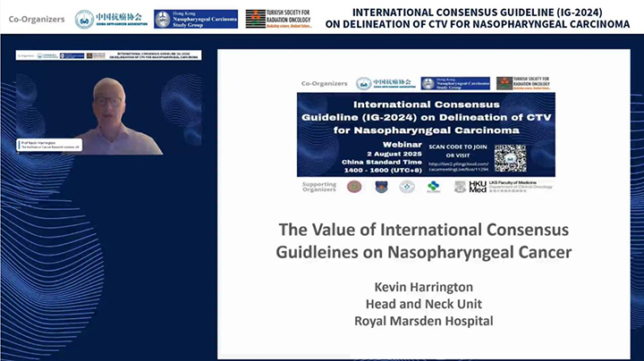
Task: Open the live2.yilingcloud.com webinar link
Action: (x=458, y=166)
